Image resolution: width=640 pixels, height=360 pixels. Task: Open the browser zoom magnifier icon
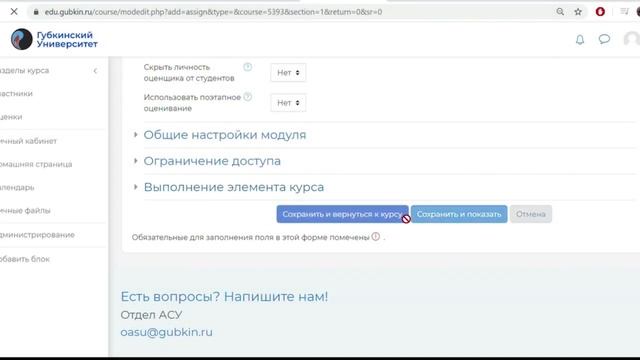tap(560, 12)
